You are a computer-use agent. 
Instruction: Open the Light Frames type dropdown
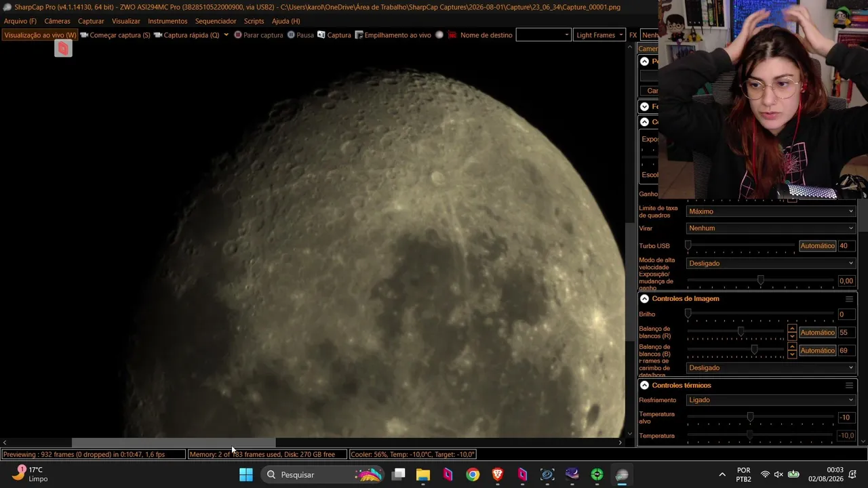coord(599,35)
